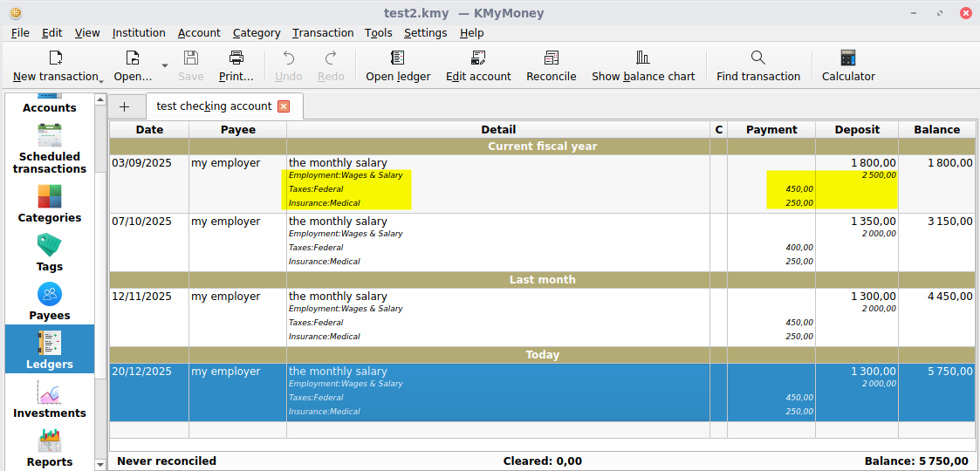
Task: Open the Find transaction search
Action: click(x=757, y=58)
